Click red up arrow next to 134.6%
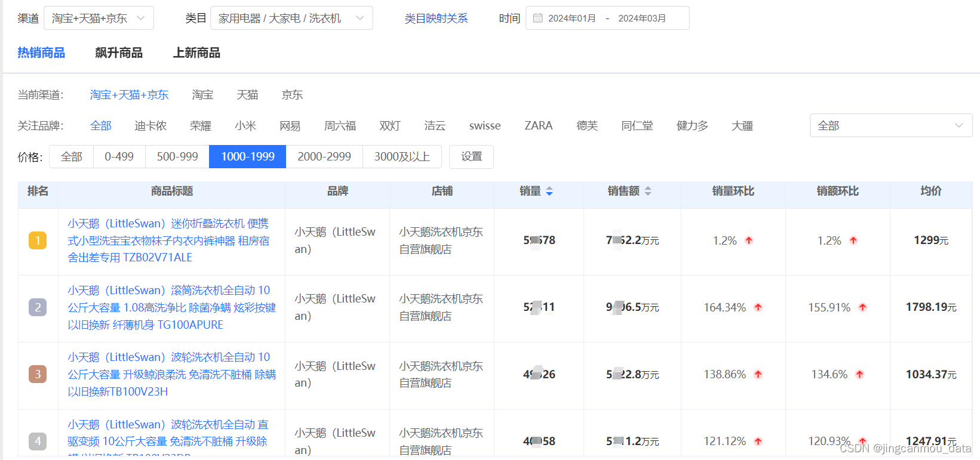The height and width of the screenshot is (460, 980). pyautogui.click(x=859, y=374)
